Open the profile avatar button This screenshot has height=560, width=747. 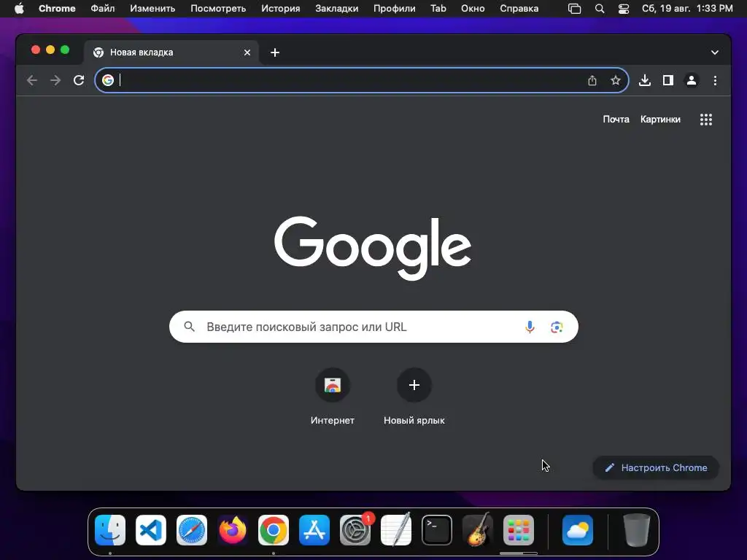[692, 80]
